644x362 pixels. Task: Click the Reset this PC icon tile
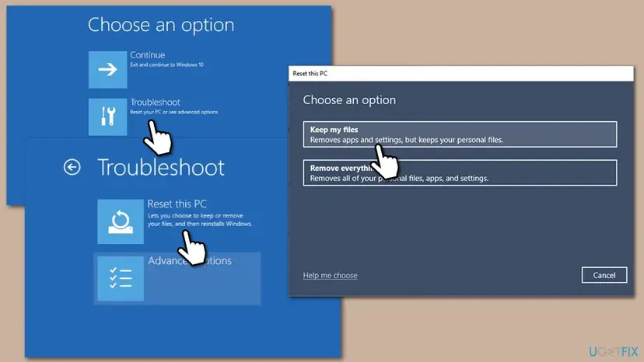(121, 221)
